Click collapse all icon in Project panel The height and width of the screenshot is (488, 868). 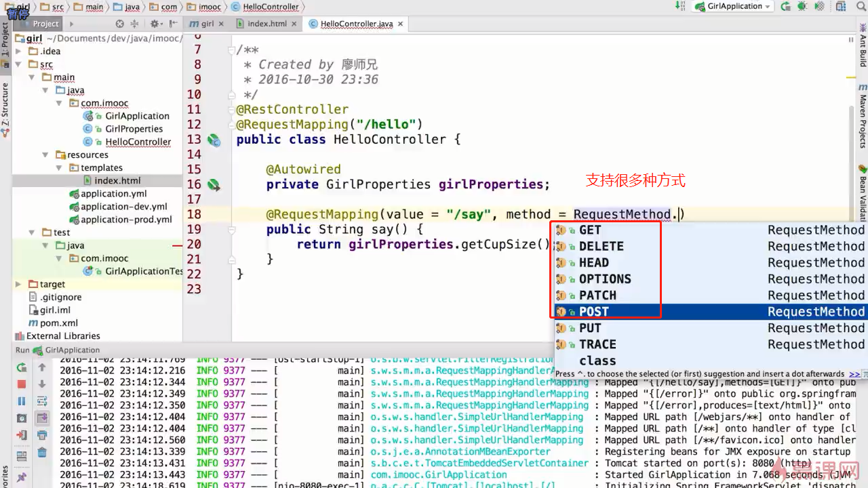(134, 24)
